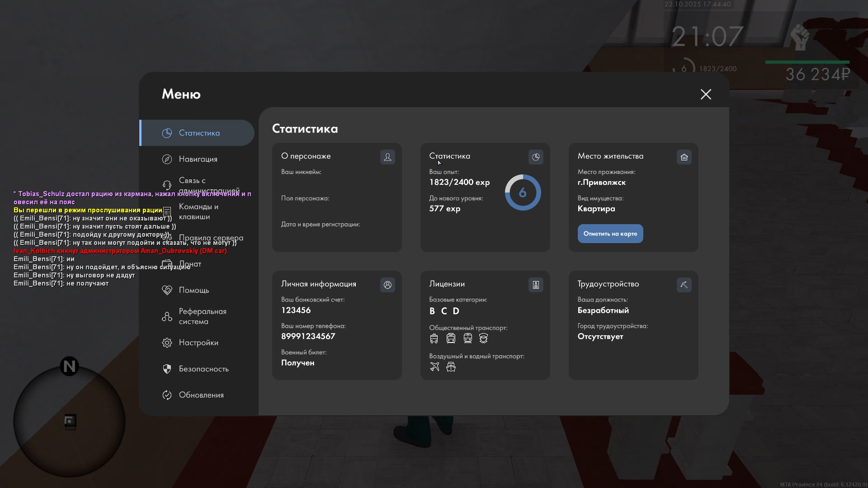Select Помощь in the sidebar
Screen dimensions: 868x488
click(x=193, y=290)
